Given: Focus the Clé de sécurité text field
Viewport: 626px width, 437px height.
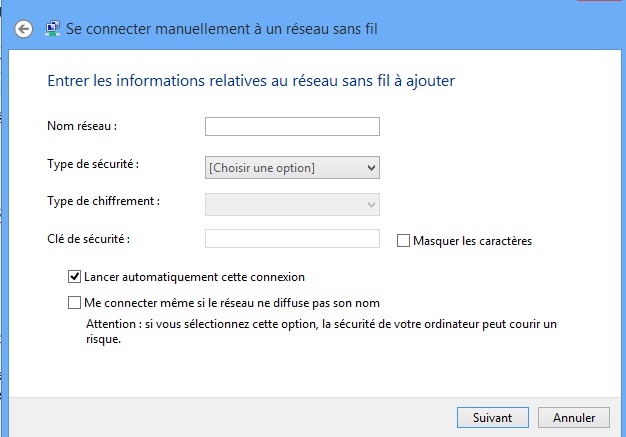Looking at the screenshot, I should [x=292, y=239].
